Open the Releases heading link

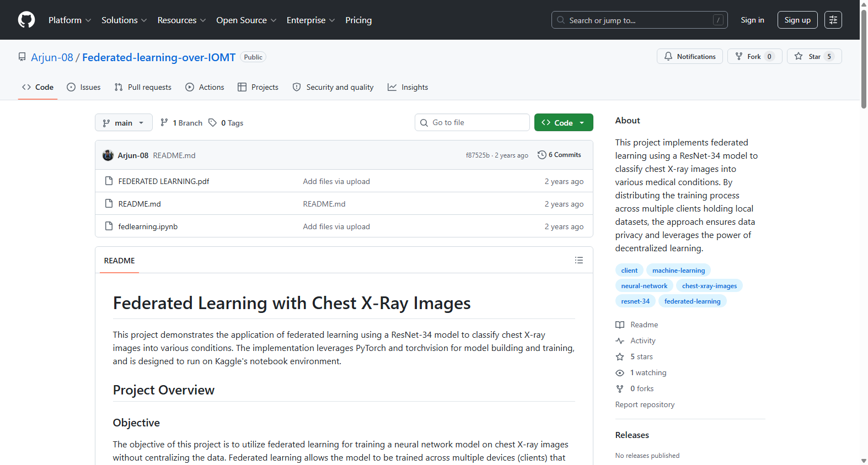click(x=632, y=435)
